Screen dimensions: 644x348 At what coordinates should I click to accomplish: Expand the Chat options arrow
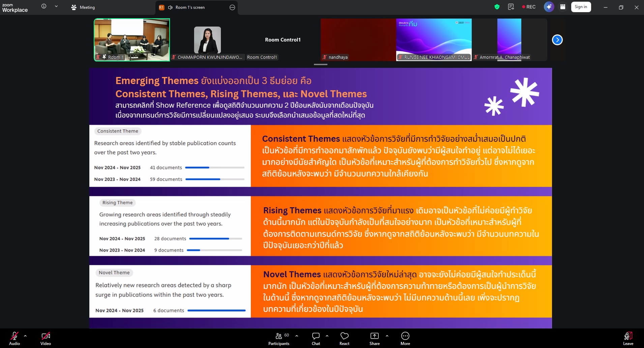coord(327,336)
